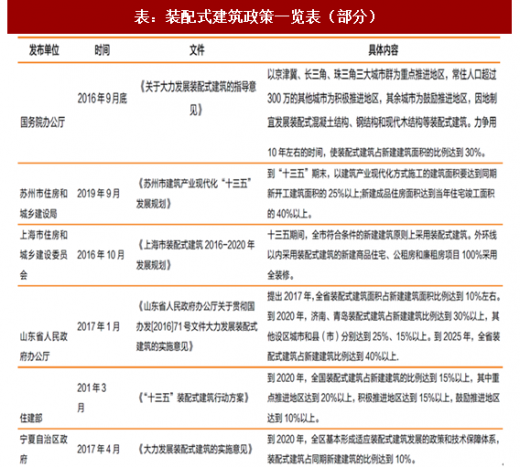
Task: Select the 时间 column header
Action: click(x=102, y=50)
